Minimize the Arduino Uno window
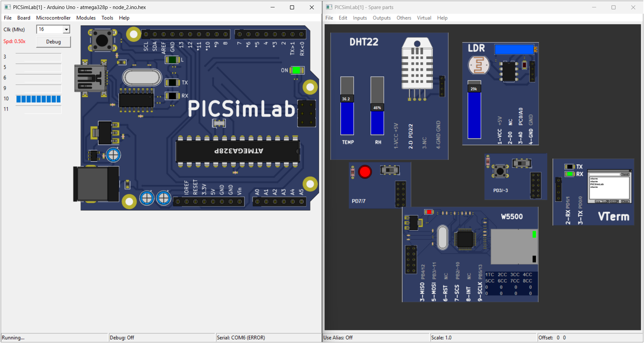The height and width of the screenshot is (343, 644). point(273,7)
